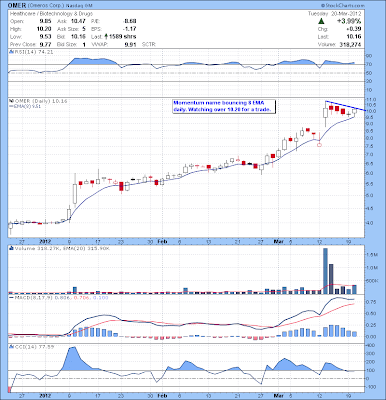
Task: Click the EMA(9) legend label
Action: point(25,106)
